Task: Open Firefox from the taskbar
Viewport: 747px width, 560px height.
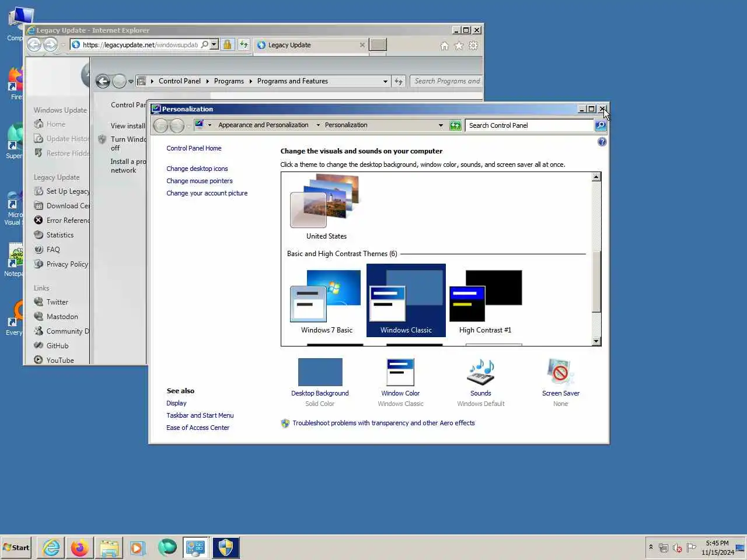Action: click(80, 548)
